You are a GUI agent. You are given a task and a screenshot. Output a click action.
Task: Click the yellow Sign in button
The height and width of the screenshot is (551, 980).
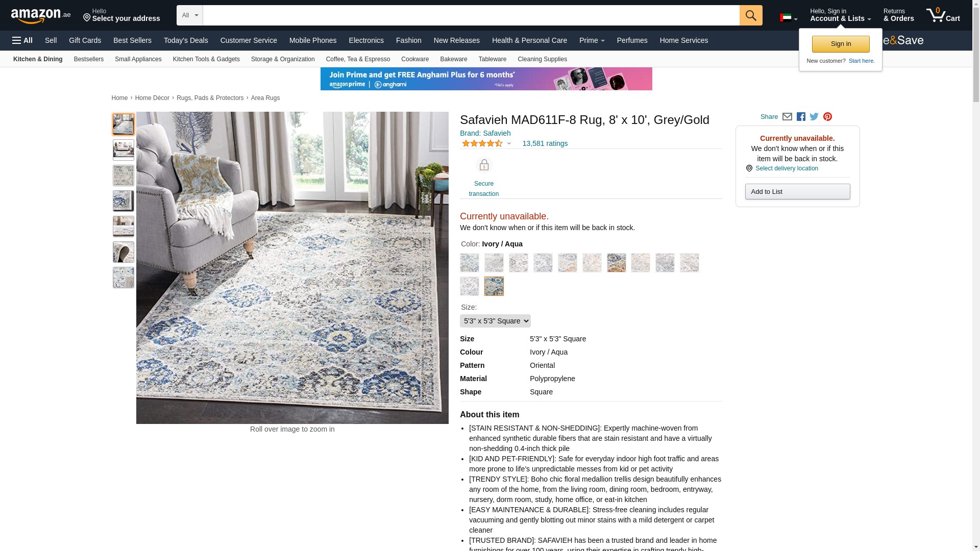pos(841,44)
